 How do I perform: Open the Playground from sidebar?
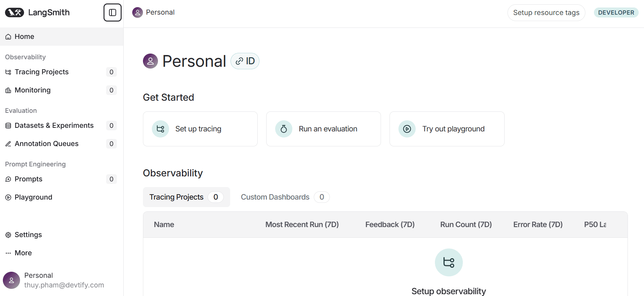pyautogui.click(x=33, y=197)
